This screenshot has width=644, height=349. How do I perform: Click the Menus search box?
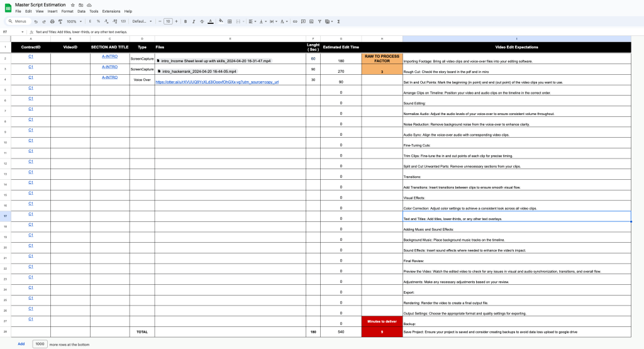[18, 21]
